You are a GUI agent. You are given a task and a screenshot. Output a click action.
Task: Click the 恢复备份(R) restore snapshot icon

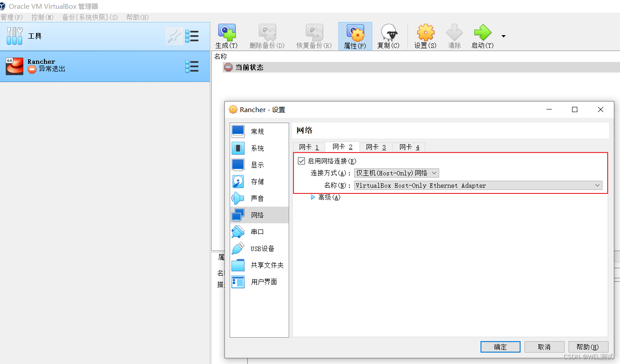[x=314, y=33]
